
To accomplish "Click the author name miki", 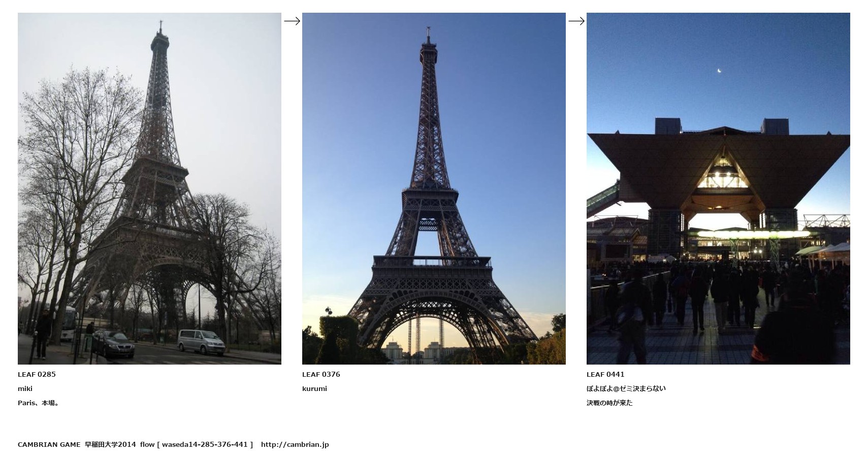I will point(25,388).
